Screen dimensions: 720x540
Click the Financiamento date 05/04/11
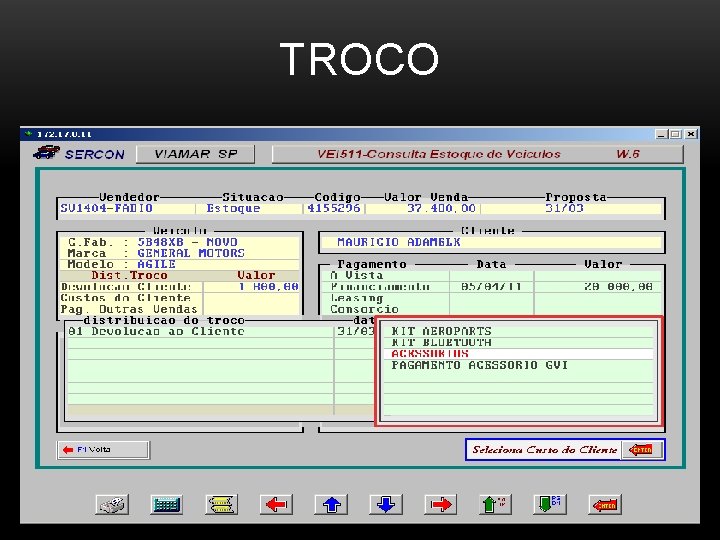[x=491, y=287]
